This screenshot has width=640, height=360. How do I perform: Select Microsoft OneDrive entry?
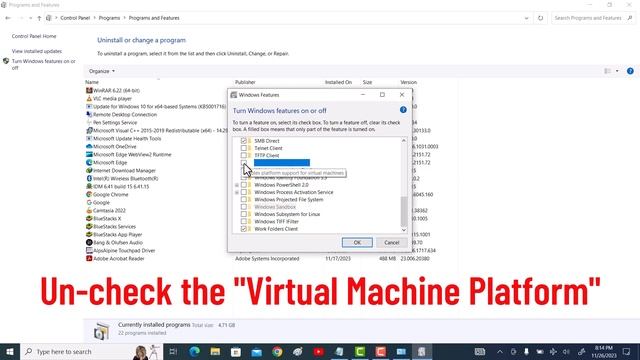coord(111,146)
